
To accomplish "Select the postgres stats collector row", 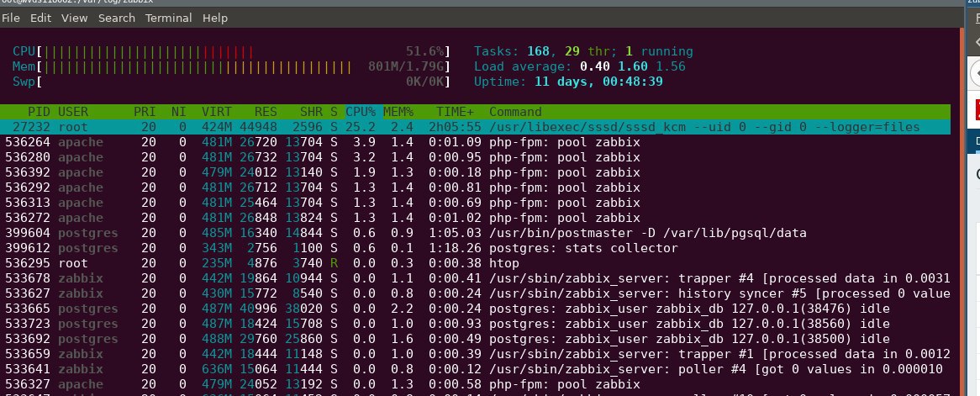I will click(475, 248).
